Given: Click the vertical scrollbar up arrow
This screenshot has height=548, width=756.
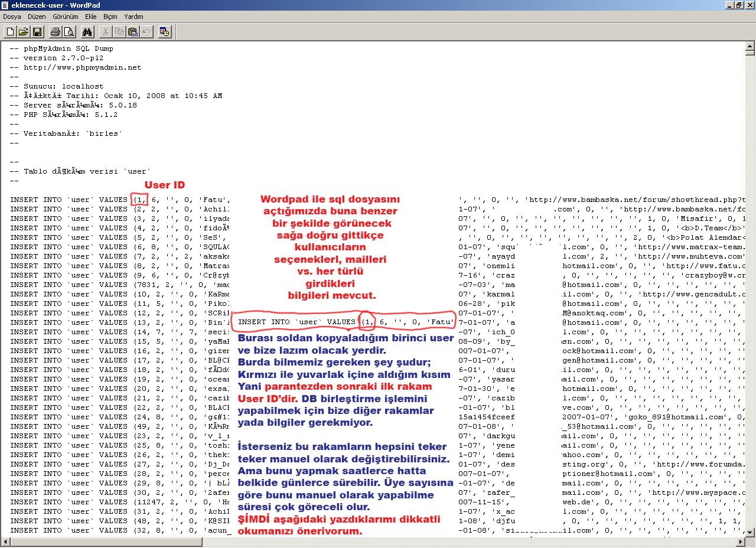Looking at the screenshot, I should pos(751,46).
